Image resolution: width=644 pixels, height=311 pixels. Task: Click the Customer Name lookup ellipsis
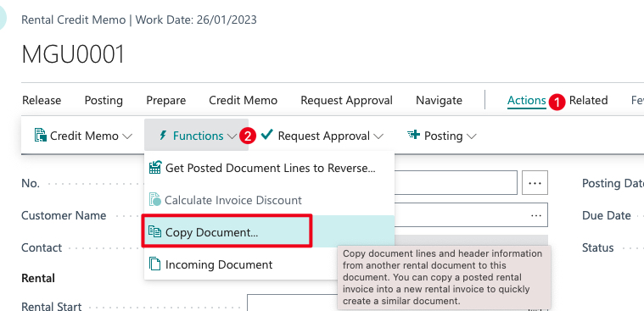536,215
